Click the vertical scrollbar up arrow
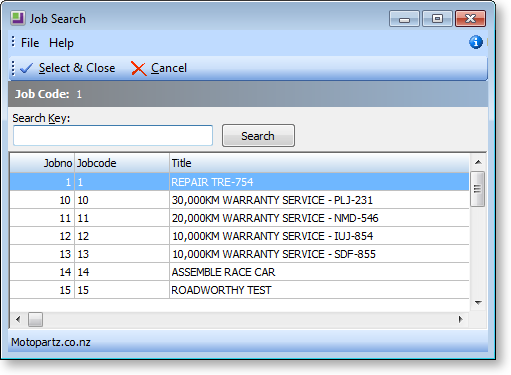 478,162
